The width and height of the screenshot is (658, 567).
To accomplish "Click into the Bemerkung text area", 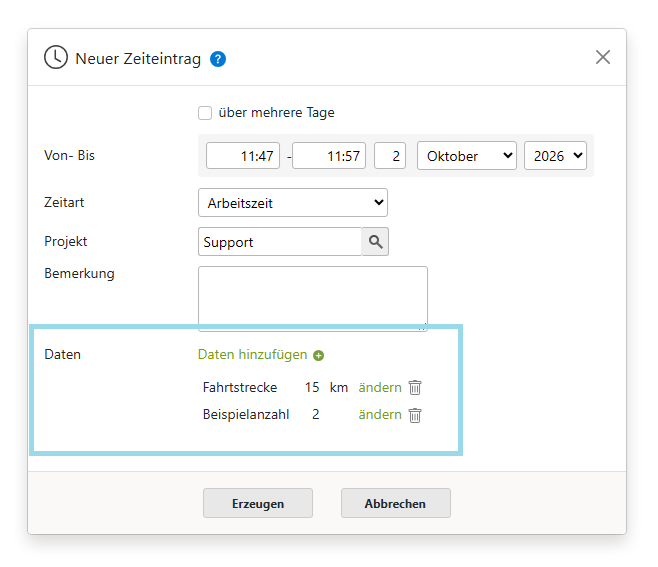I will [x=313, y=298].
